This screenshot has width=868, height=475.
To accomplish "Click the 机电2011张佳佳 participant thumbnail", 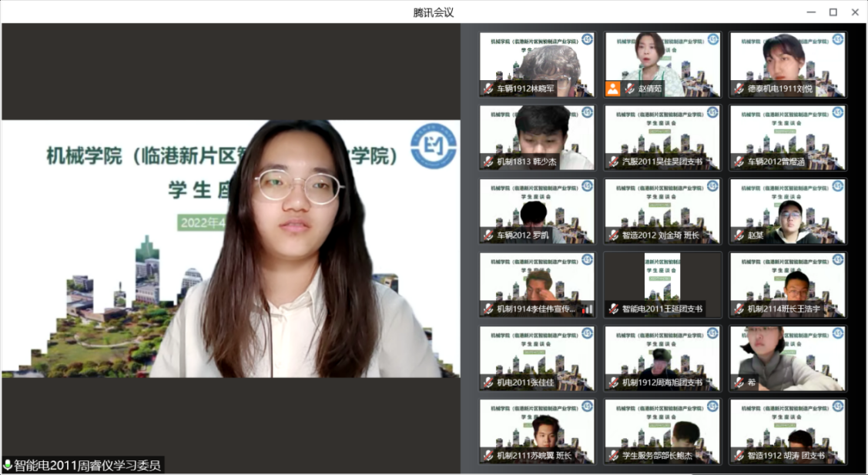I will [537, 357].
